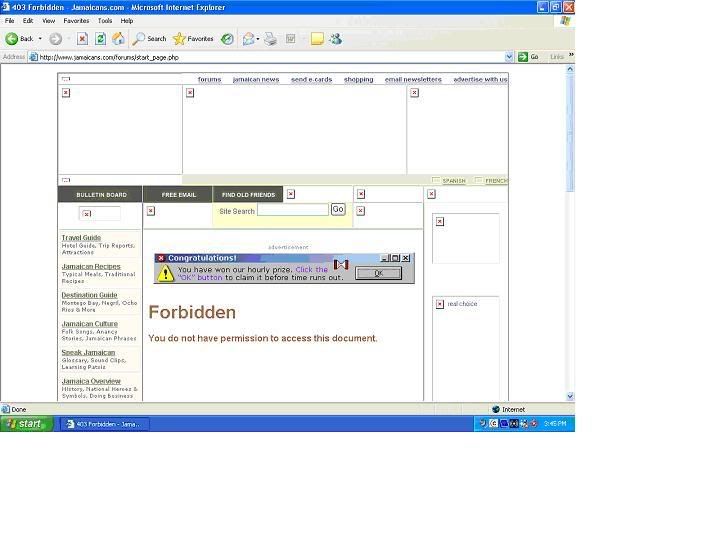
Task: Click the warning triangle in the Congratulations ad
Action: (166, 274)
